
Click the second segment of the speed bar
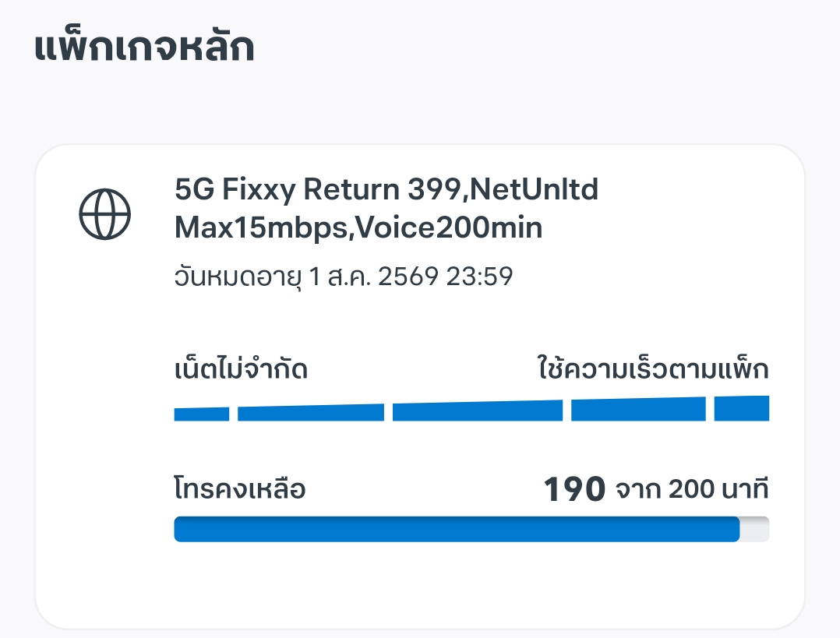[x=310, y=413]
